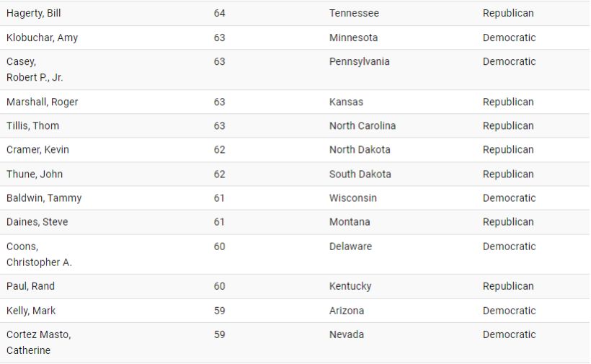Screen dimensions: 591x364
Task: Click the North Dakota state cell
Action: coord(360,150)
